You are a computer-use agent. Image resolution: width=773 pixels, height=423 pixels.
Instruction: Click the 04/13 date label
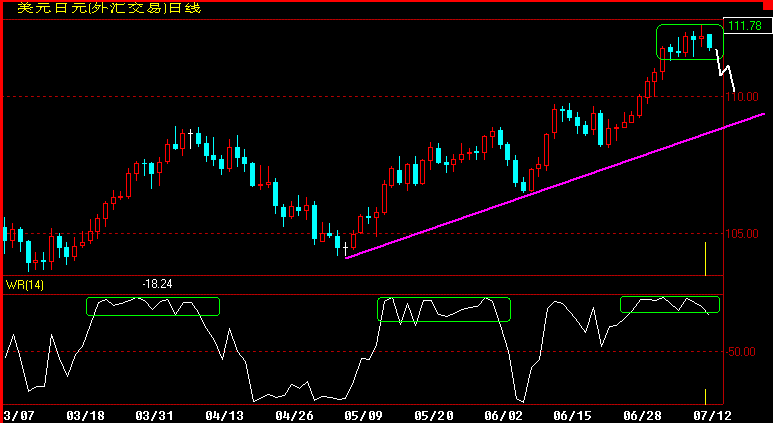click(225, 416)
